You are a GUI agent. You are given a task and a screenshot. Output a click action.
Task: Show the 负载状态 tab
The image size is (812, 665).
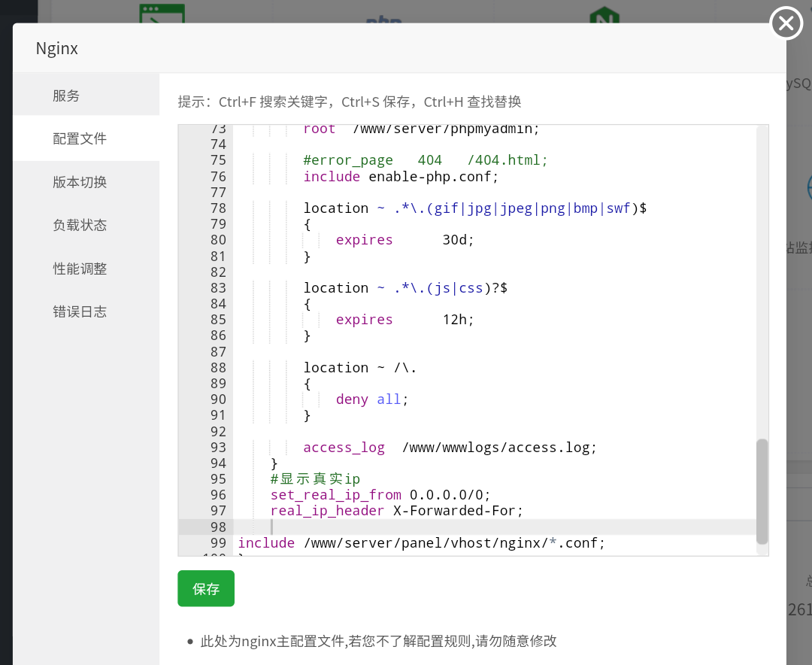point(80,225)
